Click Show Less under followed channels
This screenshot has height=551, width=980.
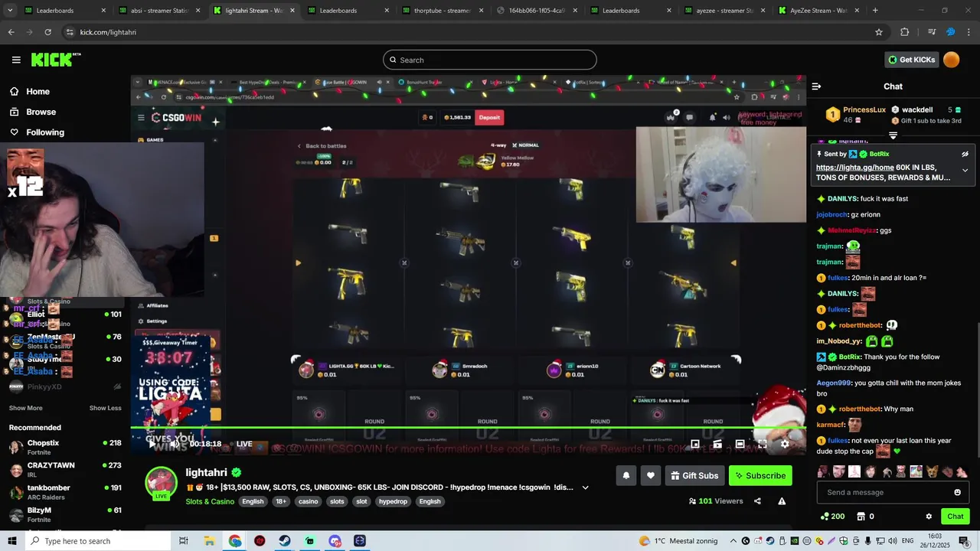tap(105, 408)
